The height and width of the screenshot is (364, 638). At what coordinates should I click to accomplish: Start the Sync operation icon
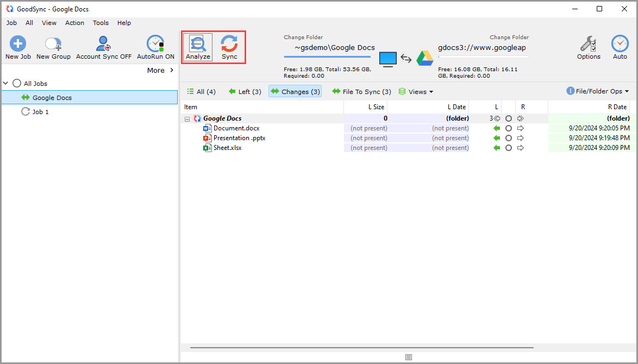click(x=229, y=43)
